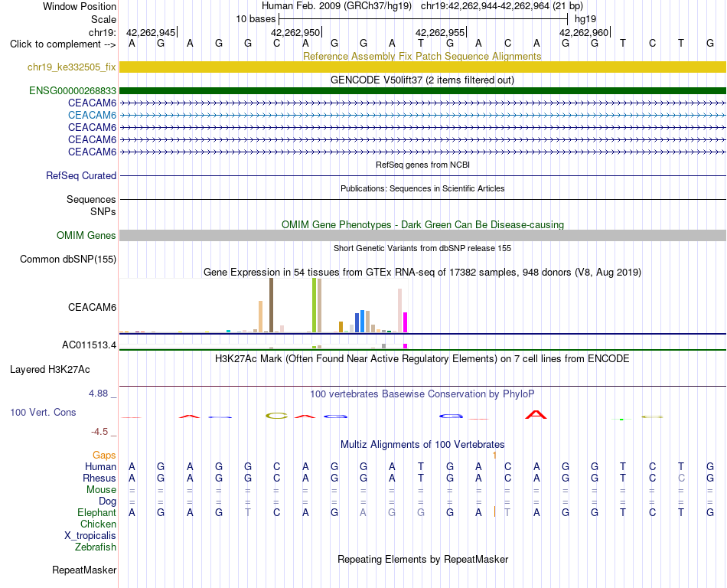Click the yellow chr19_ke332505_fix alignment bar
The height and width of the screenshot is (588, 727).
[x=422, y=67]
